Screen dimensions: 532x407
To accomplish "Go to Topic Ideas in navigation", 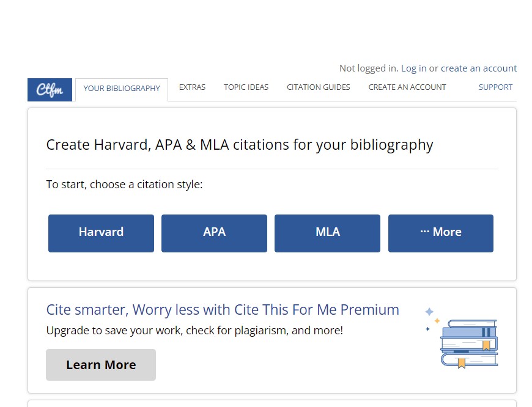I will [246, 87].
